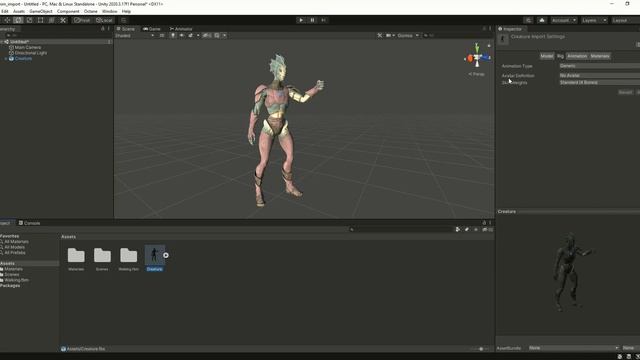640x360 pixels.
Task: Open Animation Type dropdown showing Generic
Action: (x=600, y=66)
